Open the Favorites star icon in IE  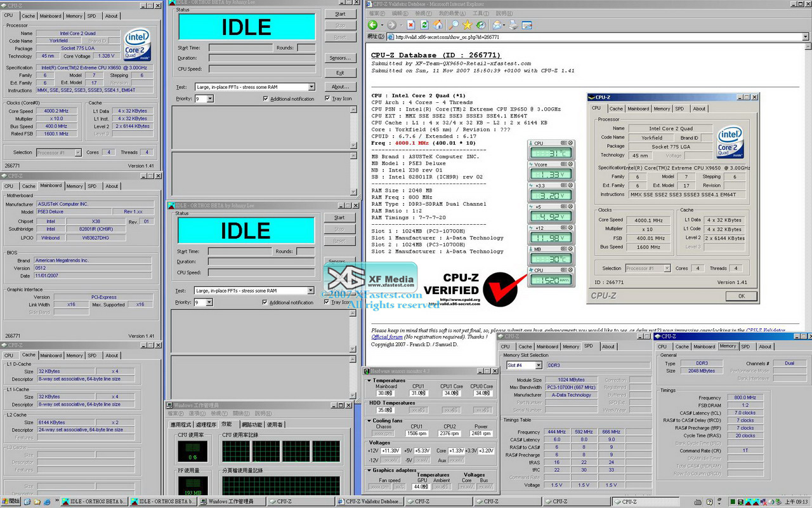(x=468, y=25)
